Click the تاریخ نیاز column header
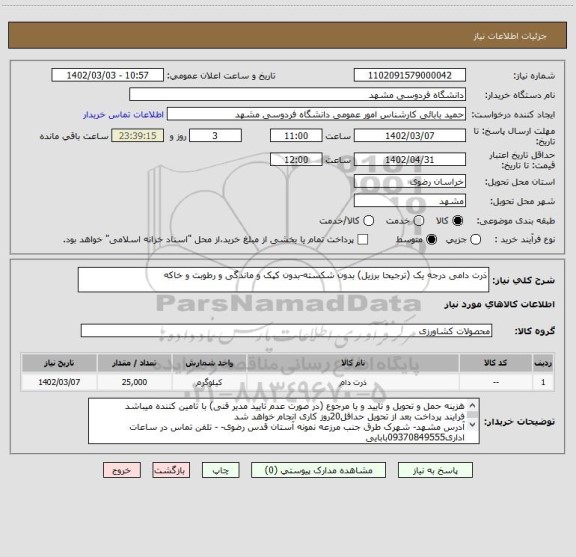Viewport: 576px width, 557px height. [59, 363]
